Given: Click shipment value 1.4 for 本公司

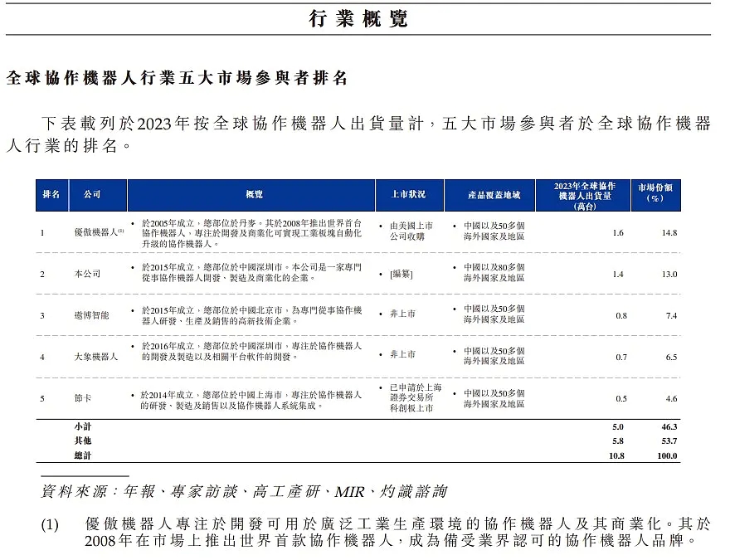Looking at the screenshot, I should (x=618, y=274).
